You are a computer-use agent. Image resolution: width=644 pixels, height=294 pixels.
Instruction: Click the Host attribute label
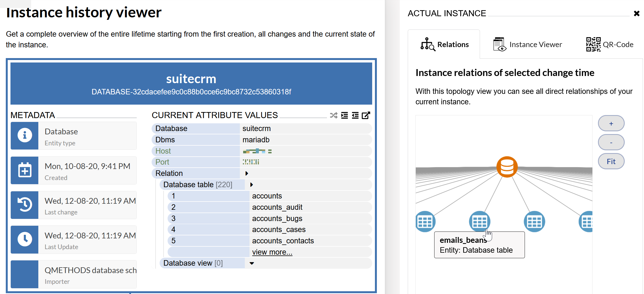pyautogui.click(x=163, y=151)
